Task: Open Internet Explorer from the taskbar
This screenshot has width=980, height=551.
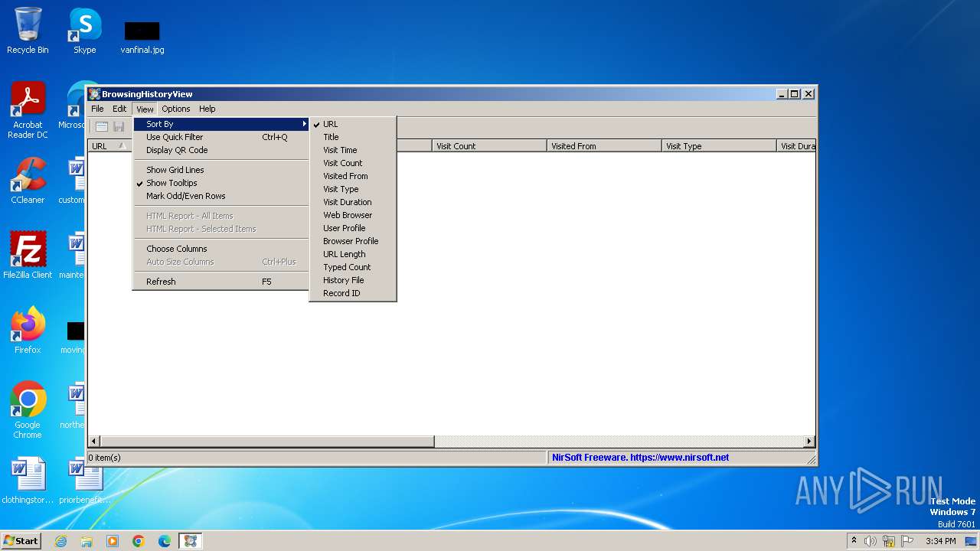Action: point(60,541)
